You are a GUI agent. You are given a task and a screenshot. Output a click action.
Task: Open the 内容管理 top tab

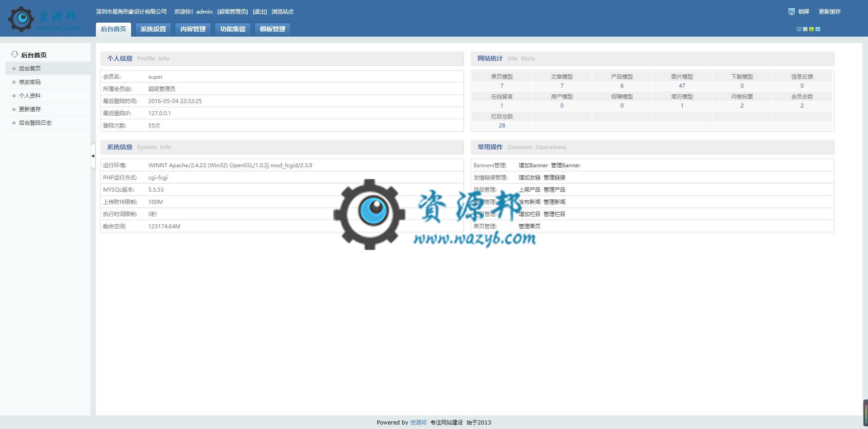[x=193, y=29]
